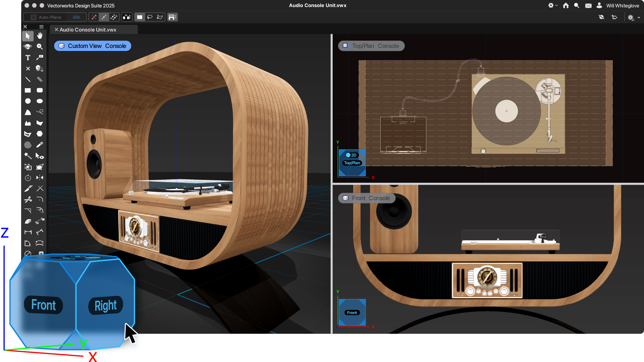
Task: Toggle the Auto-Plane checkbox
Action: coord(34,17)
